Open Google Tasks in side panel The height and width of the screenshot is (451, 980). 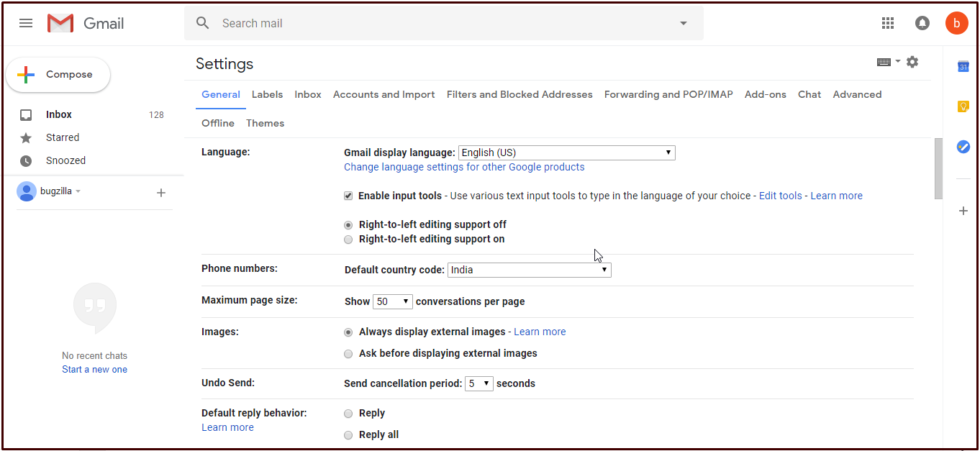pos(963,147)
